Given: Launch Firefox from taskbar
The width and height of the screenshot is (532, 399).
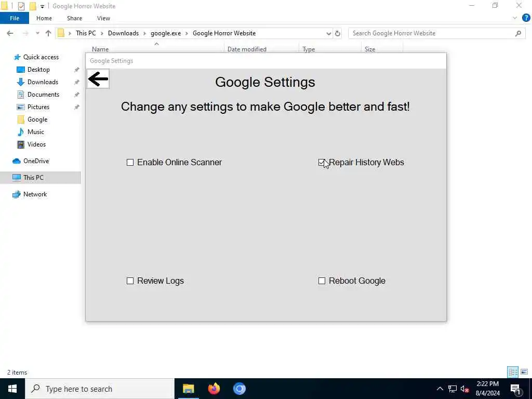Looking at the screenshot, I should pos(214,389).
